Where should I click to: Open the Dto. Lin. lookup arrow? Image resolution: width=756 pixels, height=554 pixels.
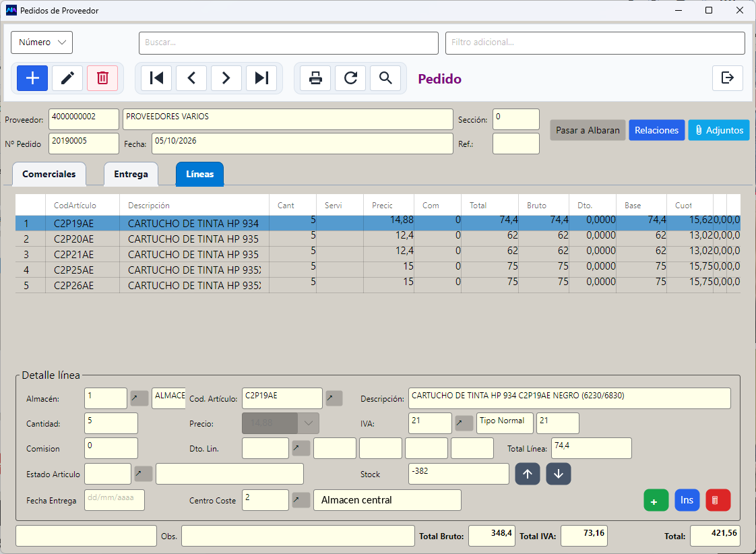point(301,448)
